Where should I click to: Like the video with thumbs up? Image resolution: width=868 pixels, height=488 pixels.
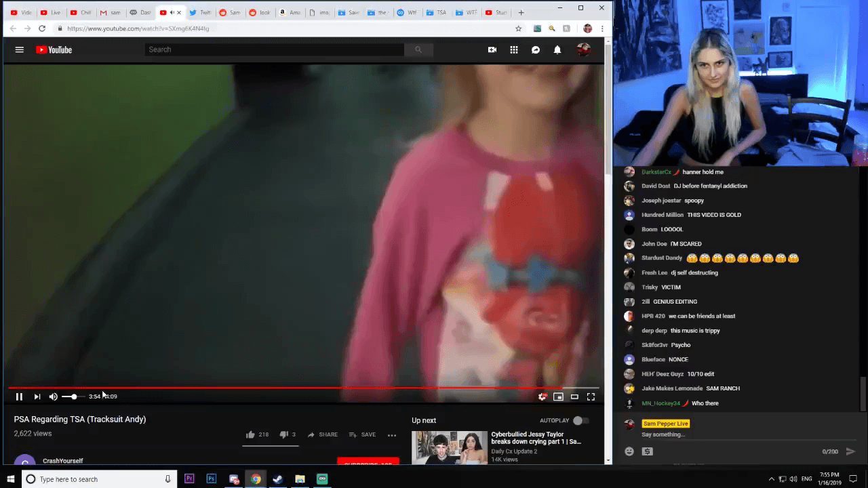[x=250, y=434]
